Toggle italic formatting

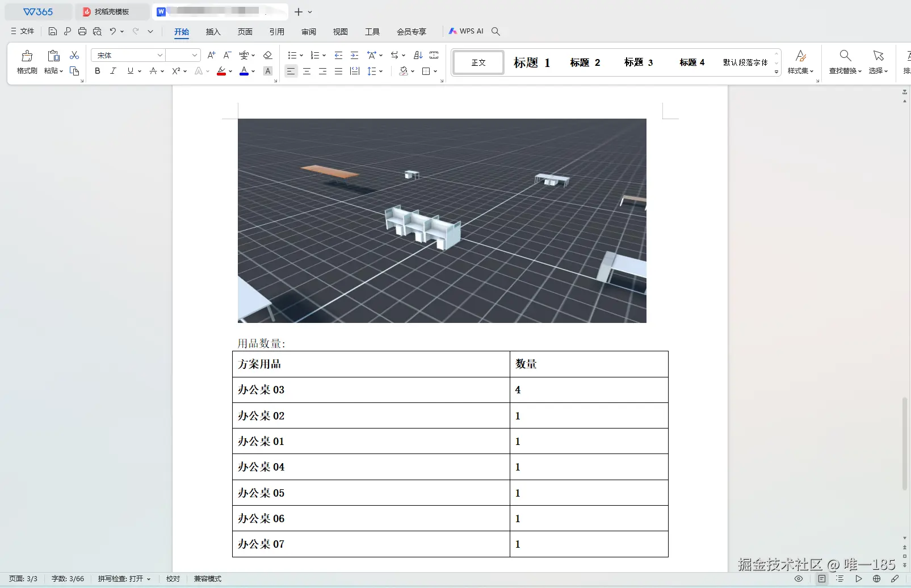coord(113,71)
